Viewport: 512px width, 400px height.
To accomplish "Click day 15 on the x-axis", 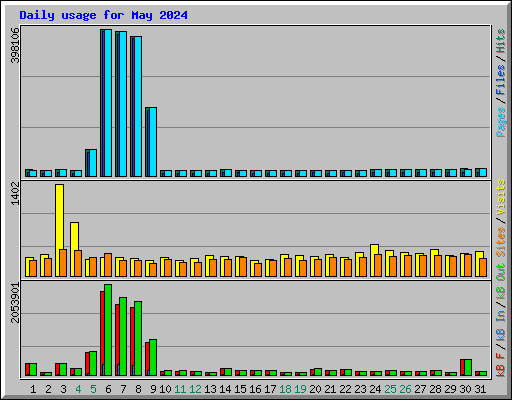I will pyautogui.click(x=240, y=389).
